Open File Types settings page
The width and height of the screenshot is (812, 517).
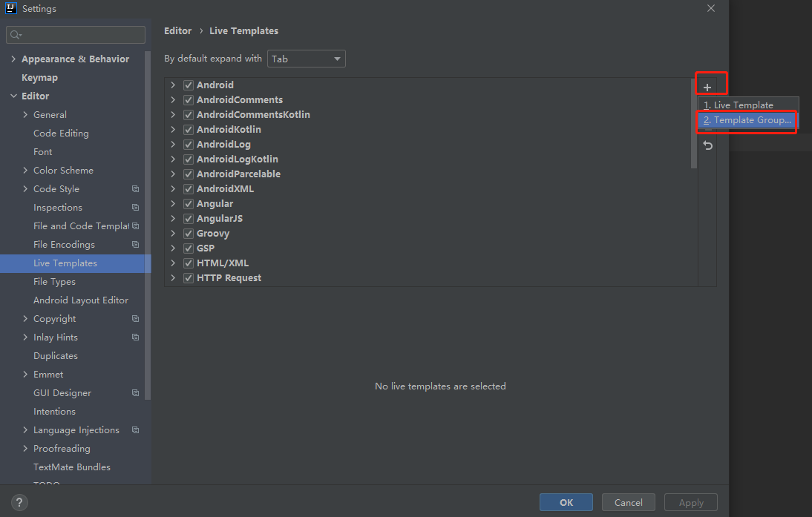point(54,282)
